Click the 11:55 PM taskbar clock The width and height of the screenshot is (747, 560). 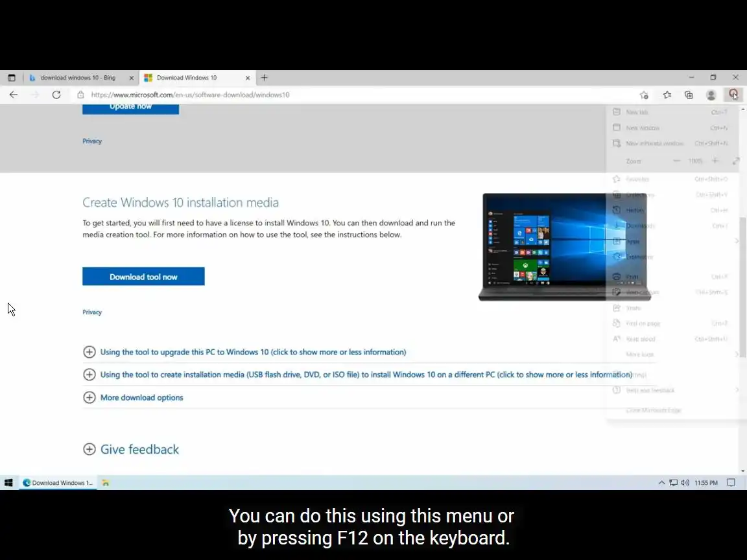706,482
